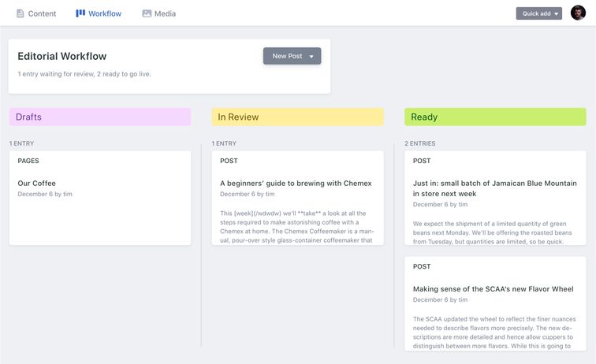The width and height of the screenshot is (596, 364).
Task: Click the Workflow kanban icon
Action: pyautogui.click(x=80, y=13)
